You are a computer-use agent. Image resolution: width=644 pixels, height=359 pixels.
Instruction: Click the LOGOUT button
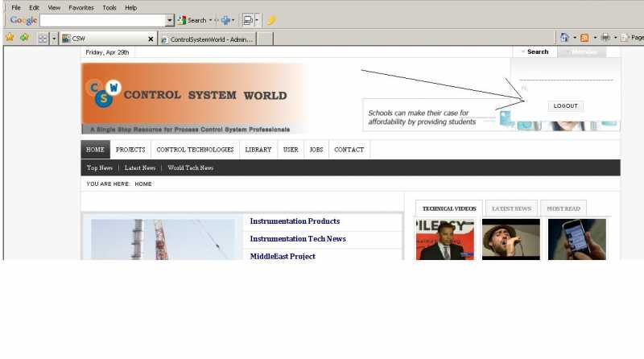click(x=566, y=106)
